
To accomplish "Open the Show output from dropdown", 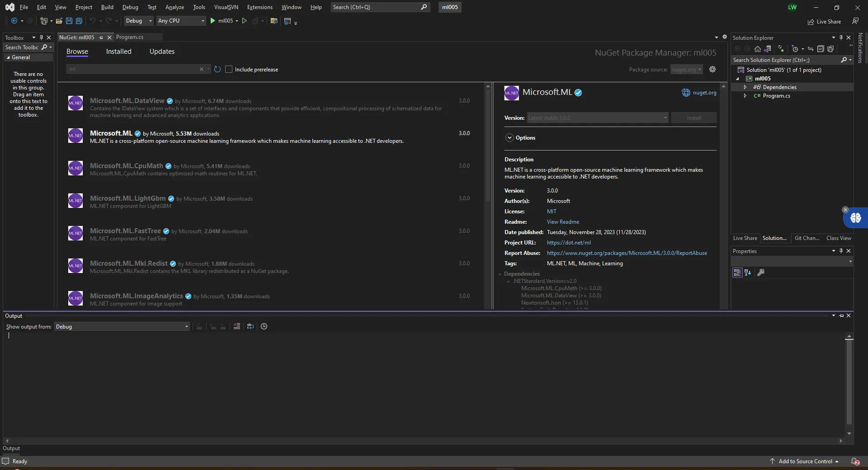I will 122,327.
